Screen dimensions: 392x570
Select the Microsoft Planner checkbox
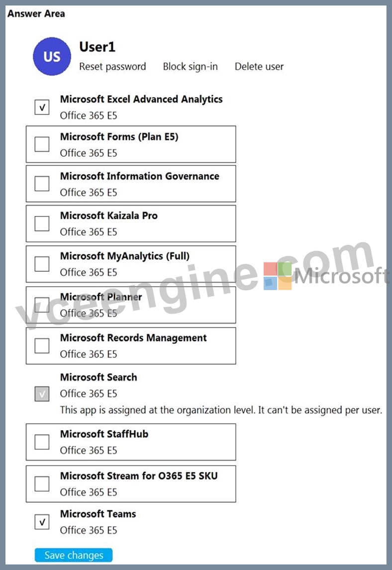42,305
